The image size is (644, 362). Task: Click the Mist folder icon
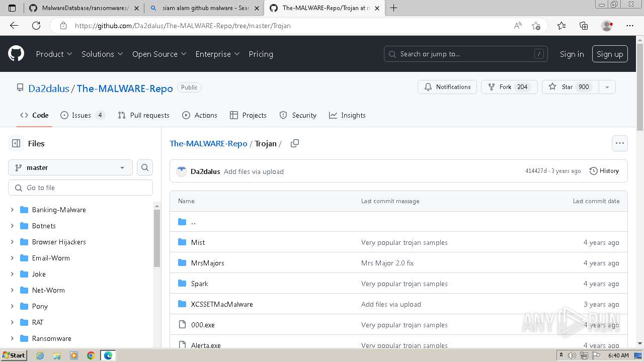point(182,242)
